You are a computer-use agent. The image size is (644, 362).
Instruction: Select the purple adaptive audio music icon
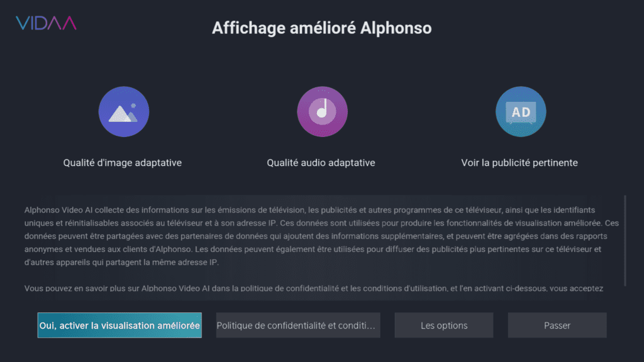322,112
